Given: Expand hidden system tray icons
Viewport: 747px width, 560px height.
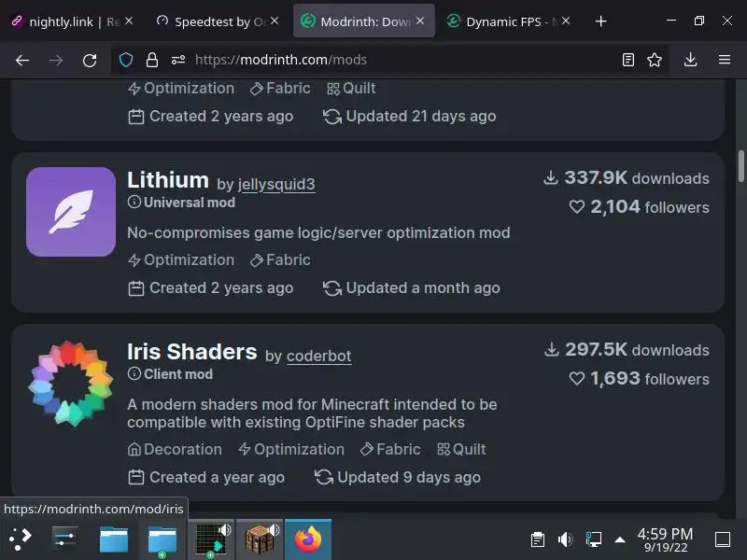Looking at the screenshot, I should click(620, 539).
